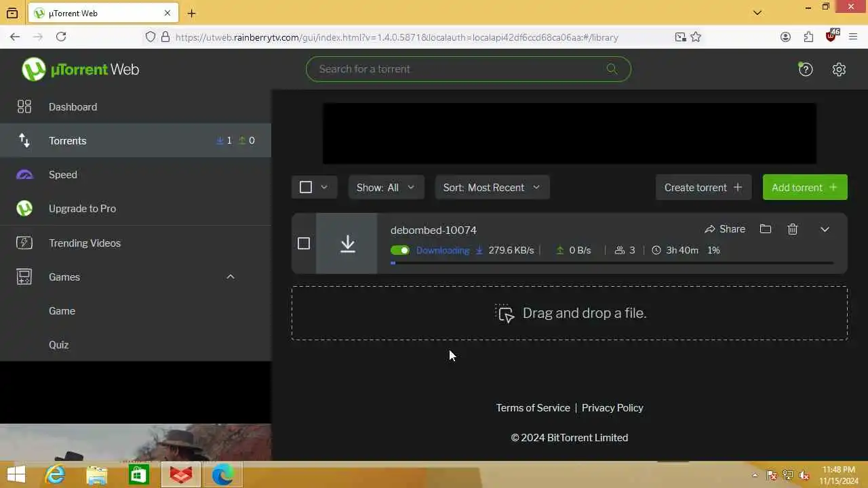
Task: Toggle debombed-10074 downloading switch off
Action: [x=400, y=250]
